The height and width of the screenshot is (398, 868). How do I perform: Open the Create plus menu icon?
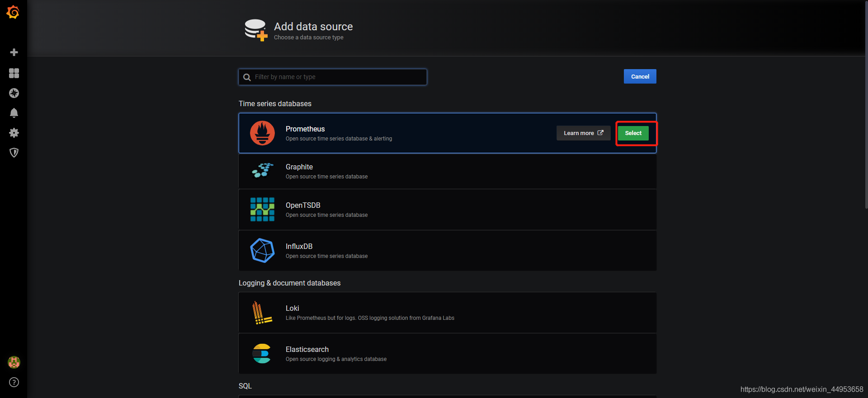coord(14,52)
